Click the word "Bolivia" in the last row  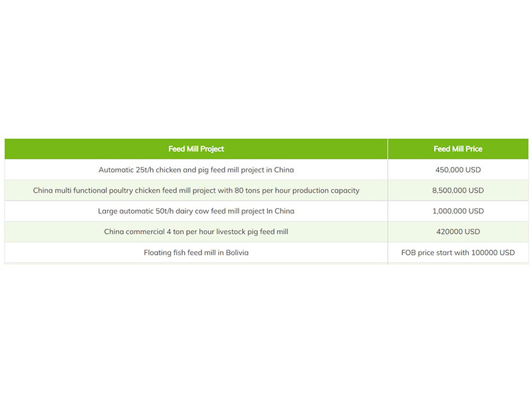tap(237, 253)
